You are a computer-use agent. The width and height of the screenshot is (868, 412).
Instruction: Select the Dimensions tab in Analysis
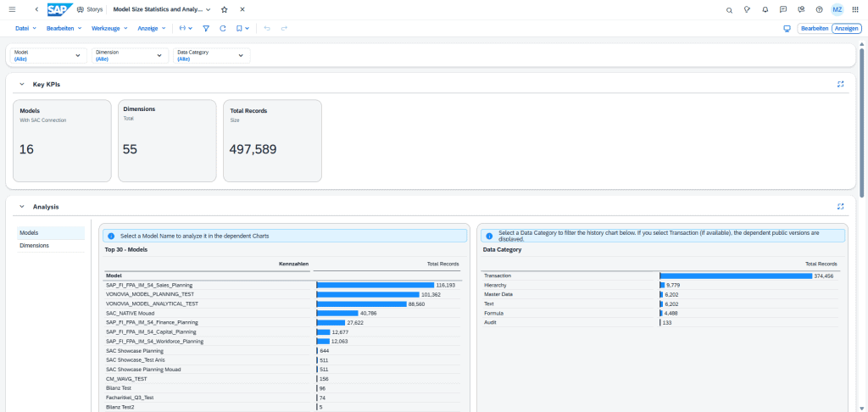(x=35, y=246)
